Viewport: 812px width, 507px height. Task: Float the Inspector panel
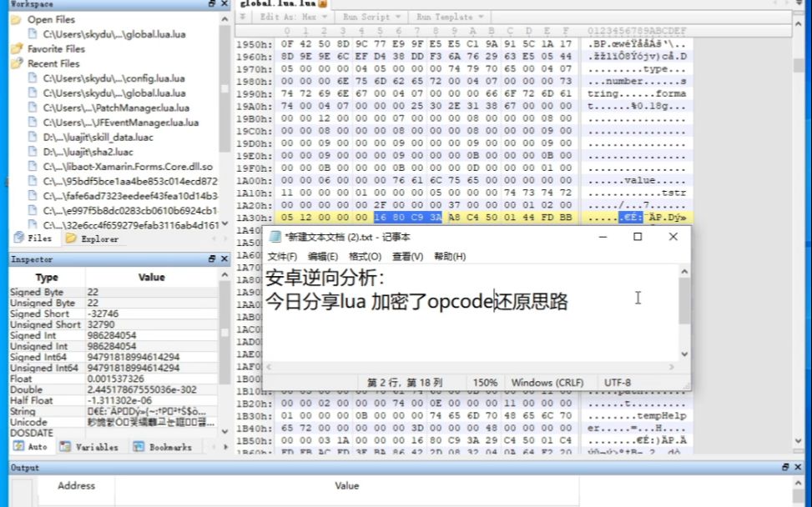[x=211, y=259]
